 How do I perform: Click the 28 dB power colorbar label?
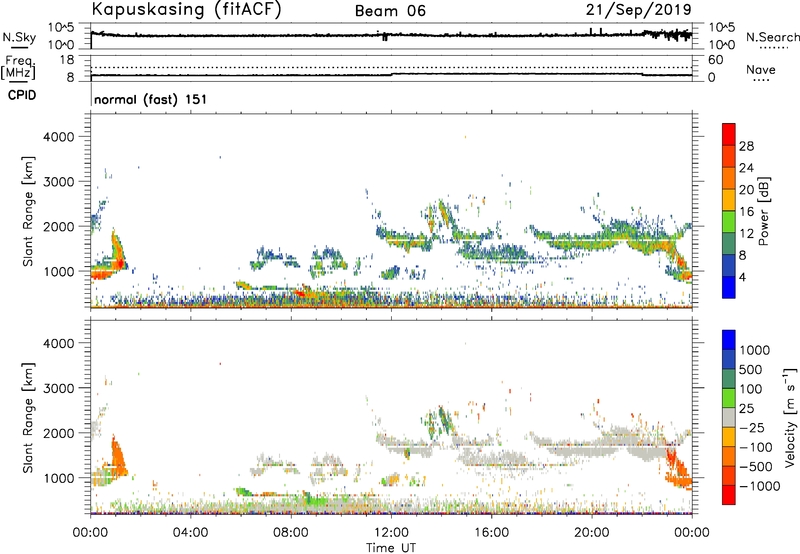pyautogui.click(x=746, y=146)
